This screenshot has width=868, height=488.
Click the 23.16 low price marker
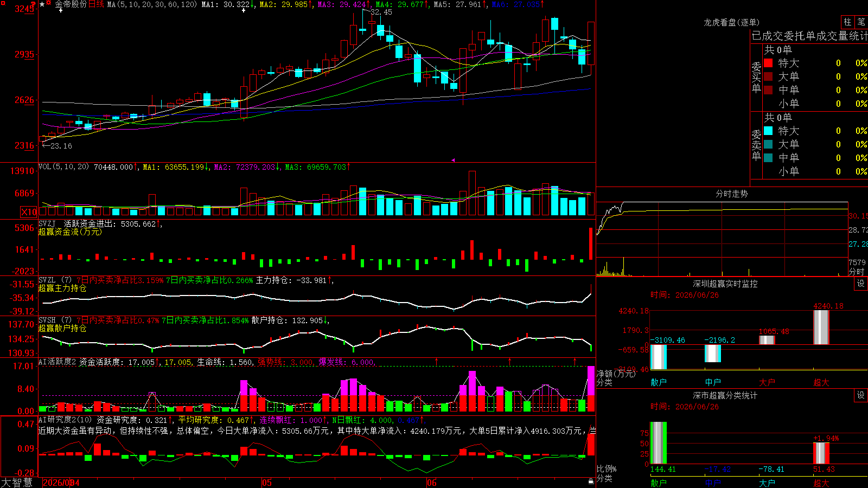(57, 146)
